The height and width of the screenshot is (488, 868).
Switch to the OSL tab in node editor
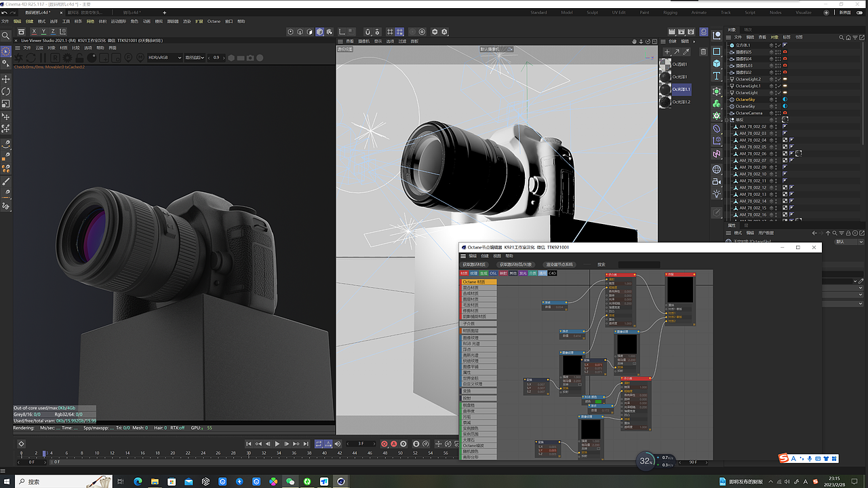pyautogui.click(x=493, y=273)
